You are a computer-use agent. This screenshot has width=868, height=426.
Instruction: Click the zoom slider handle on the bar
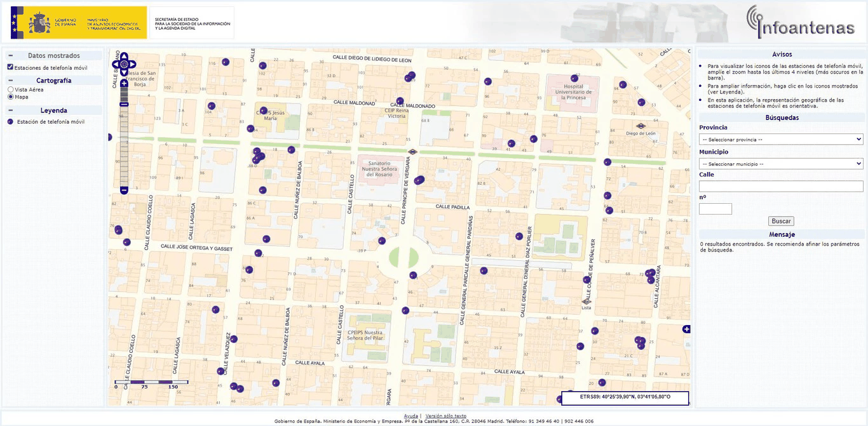click(x=124, y=104)
